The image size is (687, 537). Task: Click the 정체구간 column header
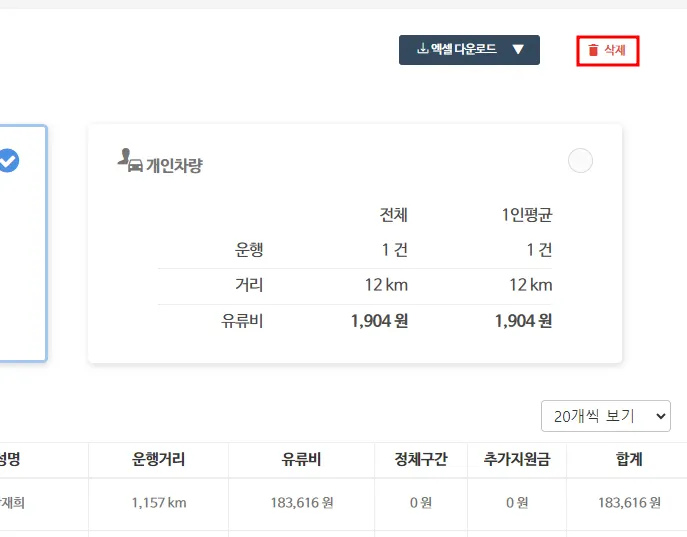pyautogui.click(x=421, y=459)
